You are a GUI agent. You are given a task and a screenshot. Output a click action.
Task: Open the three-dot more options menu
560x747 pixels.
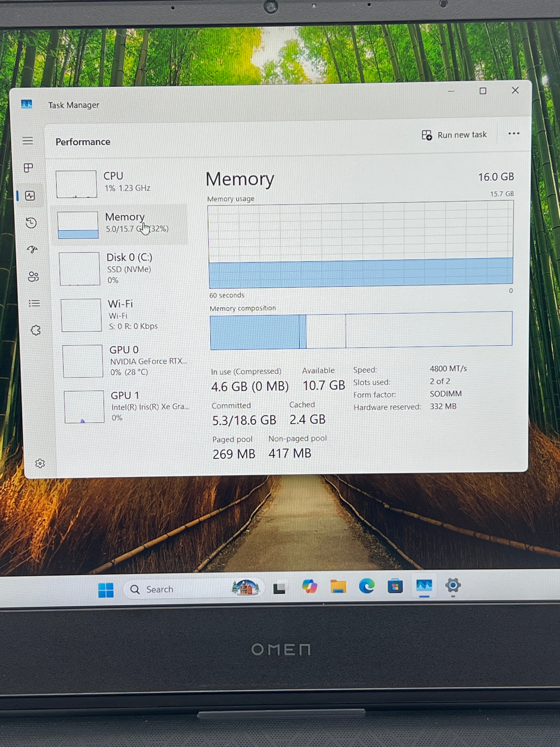click(514, 133)
